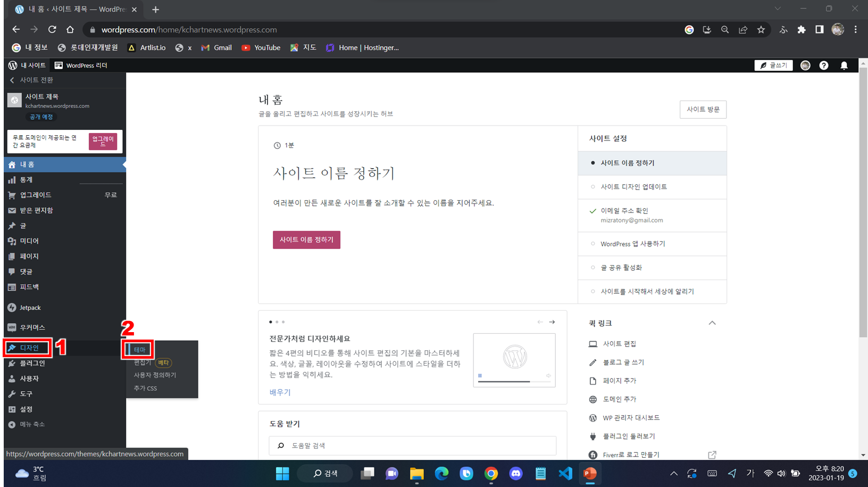
Task: Bookmark this page with star icon
Action: (761, 30)
